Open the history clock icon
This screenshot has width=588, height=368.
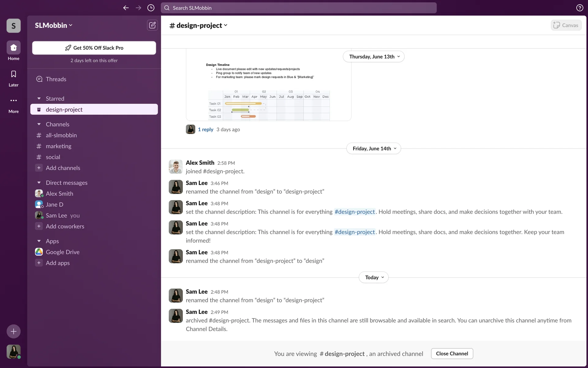click(x=151, y=8)
